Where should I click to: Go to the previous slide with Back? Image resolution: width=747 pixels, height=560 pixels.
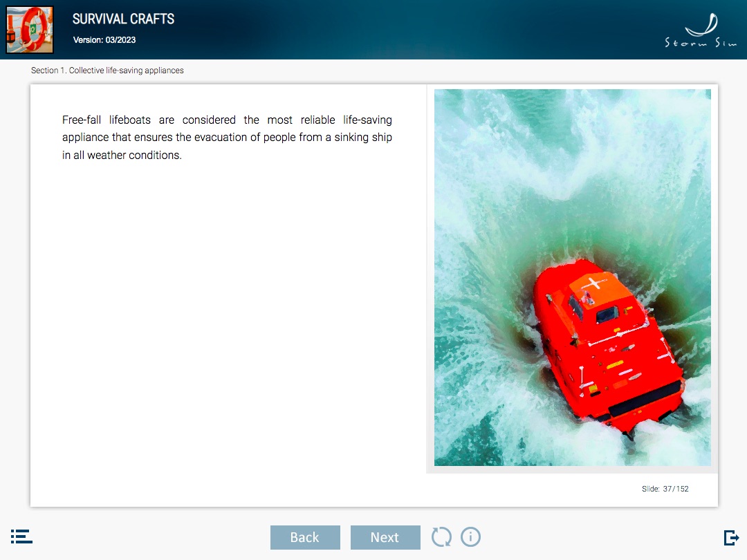(305, 538)
